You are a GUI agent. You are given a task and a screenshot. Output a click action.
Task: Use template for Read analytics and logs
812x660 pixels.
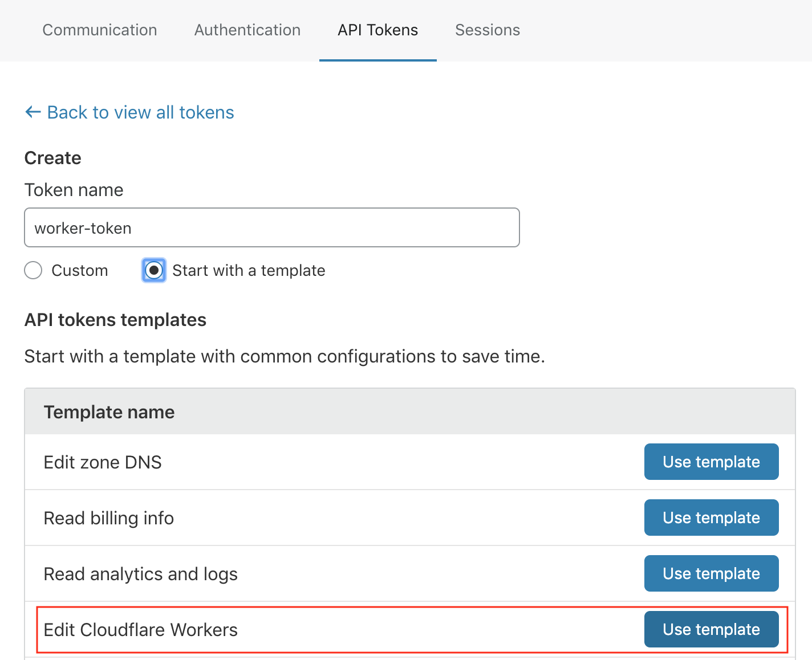[x=710, y=573]
